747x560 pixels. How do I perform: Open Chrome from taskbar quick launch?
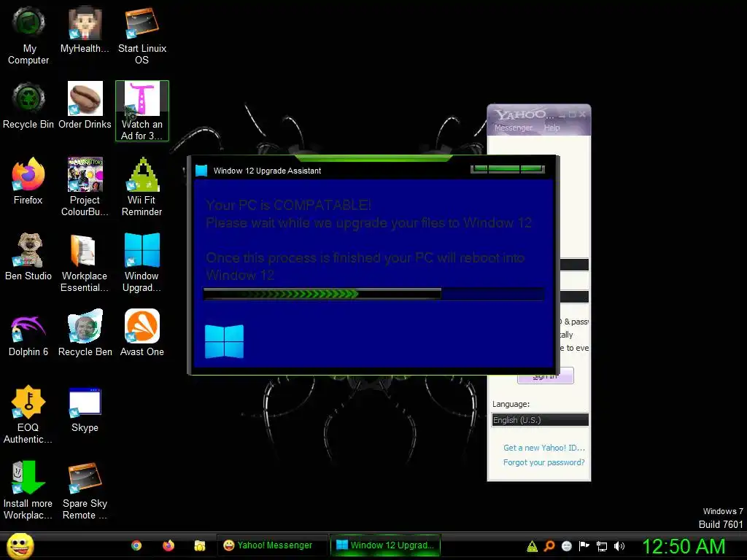coord(136,545)
